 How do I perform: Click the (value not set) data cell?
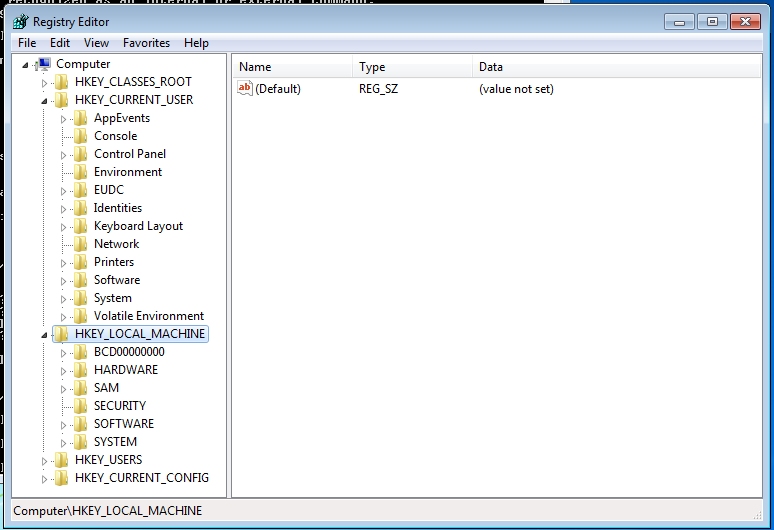coord(516,89)
